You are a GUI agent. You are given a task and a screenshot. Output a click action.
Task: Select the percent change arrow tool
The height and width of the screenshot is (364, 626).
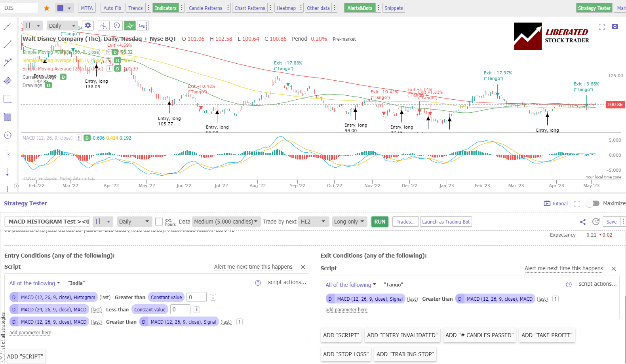[7, 62]
